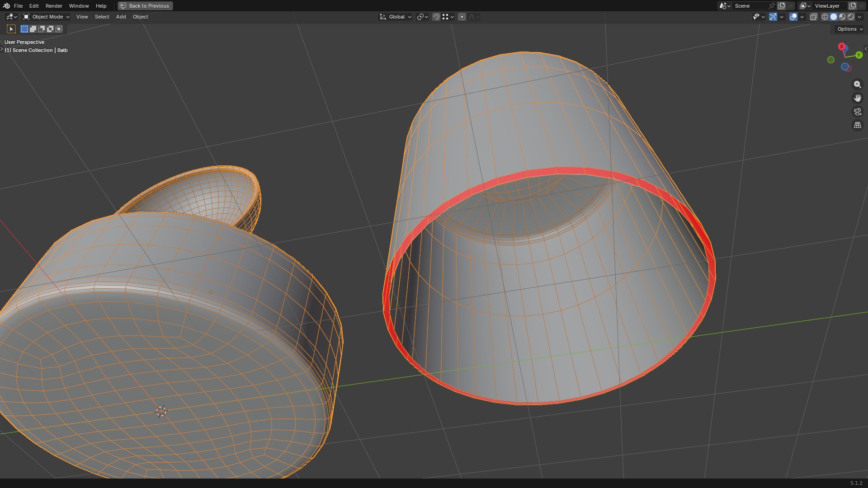Open the snapping options dropdown
868x488 pixels.
(x=448, y=17)
